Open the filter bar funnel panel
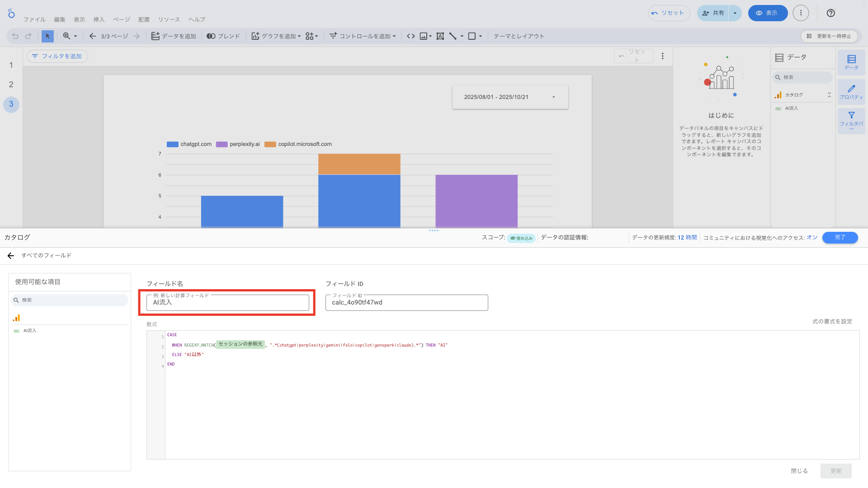 (851, 120)
